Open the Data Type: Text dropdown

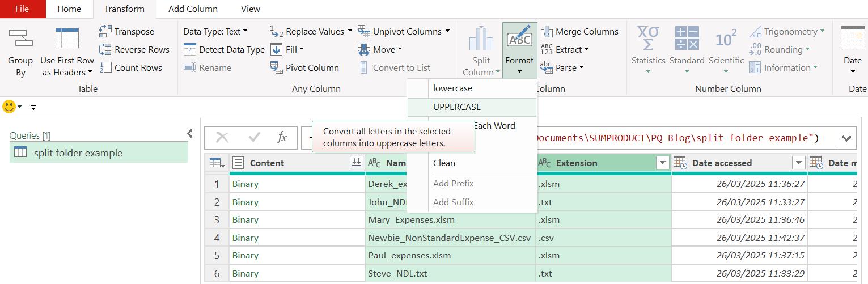coord(215,31)
